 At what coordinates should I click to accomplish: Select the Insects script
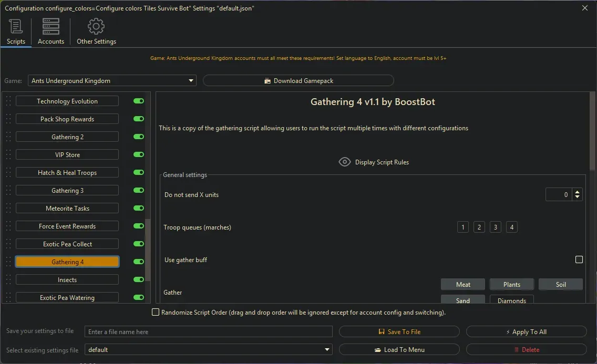point(67,279)
